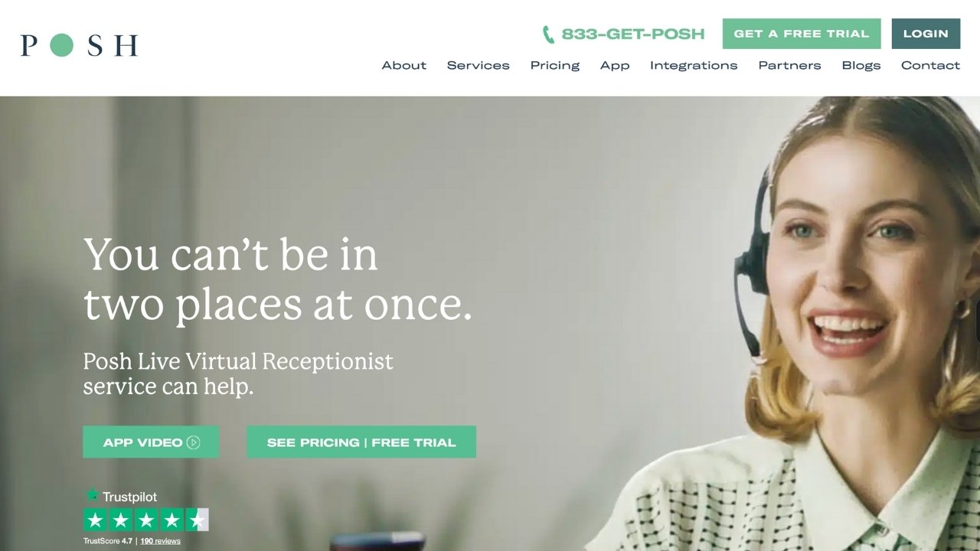
Task: Call the 833-GET-POSH phone number link
Action: point(632,34)
